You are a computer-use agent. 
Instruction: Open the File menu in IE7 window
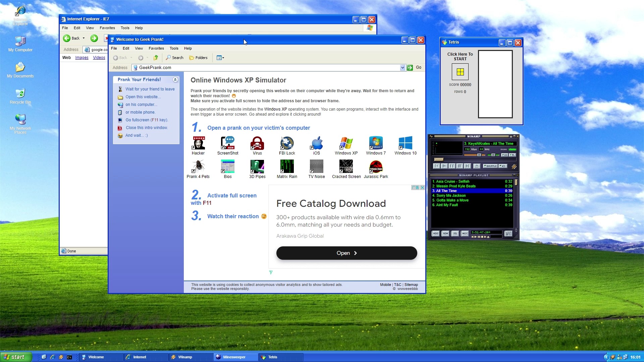[x=65, y=28]
